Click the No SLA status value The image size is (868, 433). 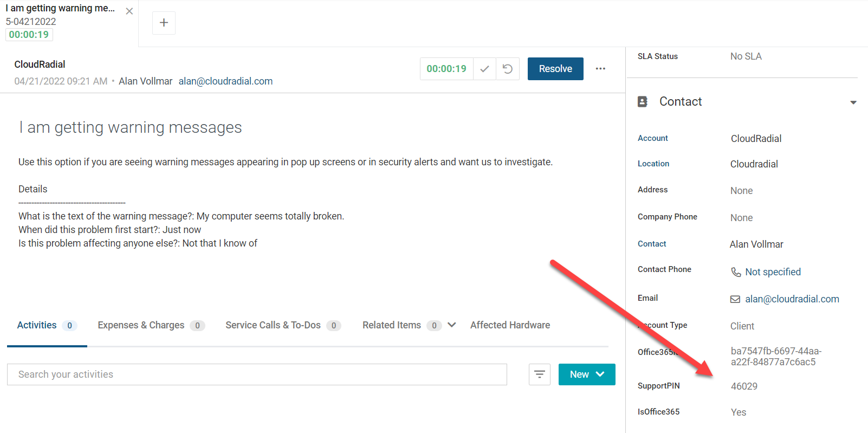[x=746, y=56]
